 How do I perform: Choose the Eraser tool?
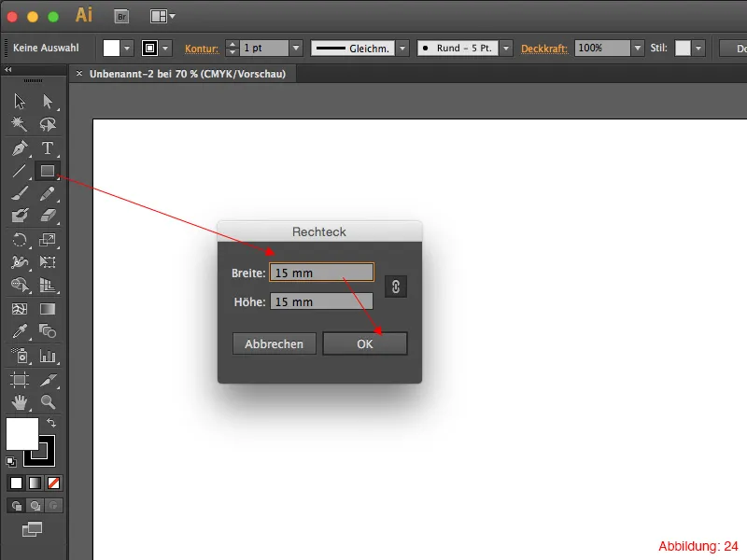[x=48, y=216]
